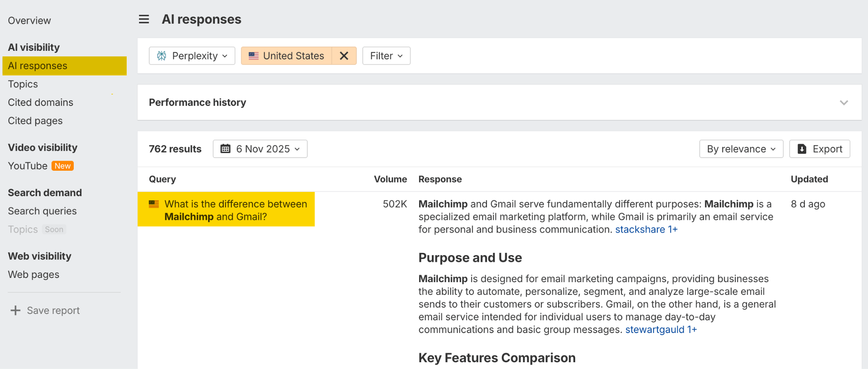
Task: Click the flag icon in query row
Action: point(154,204)
